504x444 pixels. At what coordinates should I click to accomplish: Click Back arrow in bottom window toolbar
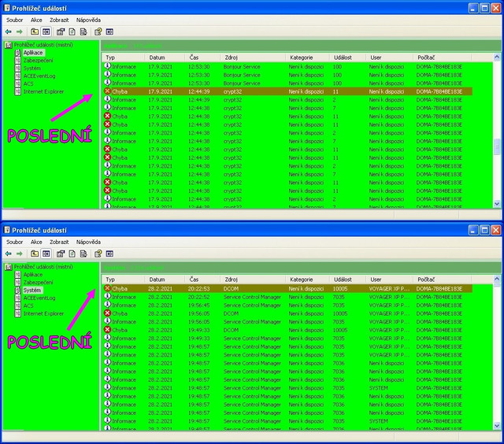click(9, 253)
